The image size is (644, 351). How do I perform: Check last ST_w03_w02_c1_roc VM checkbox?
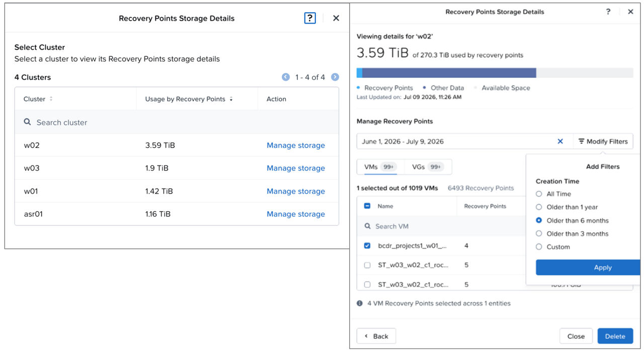click(x=367, y=285)
